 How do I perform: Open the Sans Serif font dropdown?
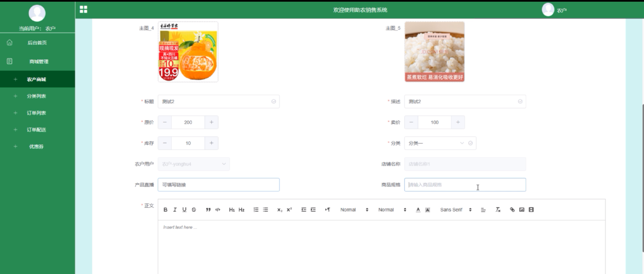click(x=455, y=210)
